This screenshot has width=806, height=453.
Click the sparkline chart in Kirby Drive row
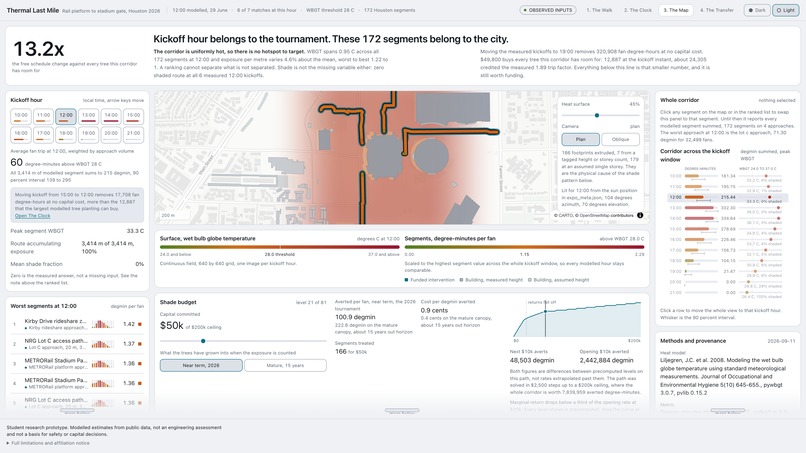coord(102,324)
